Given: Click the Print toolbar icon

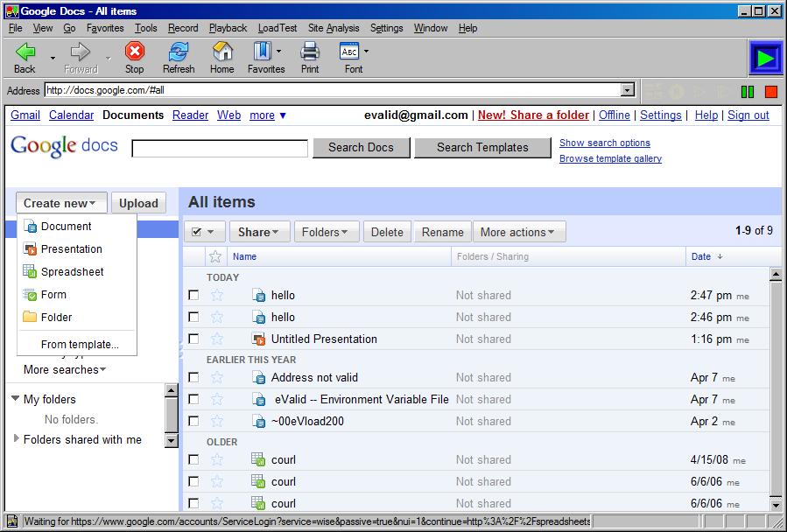Looking at the screenshot, I should (x=310, y=52).
